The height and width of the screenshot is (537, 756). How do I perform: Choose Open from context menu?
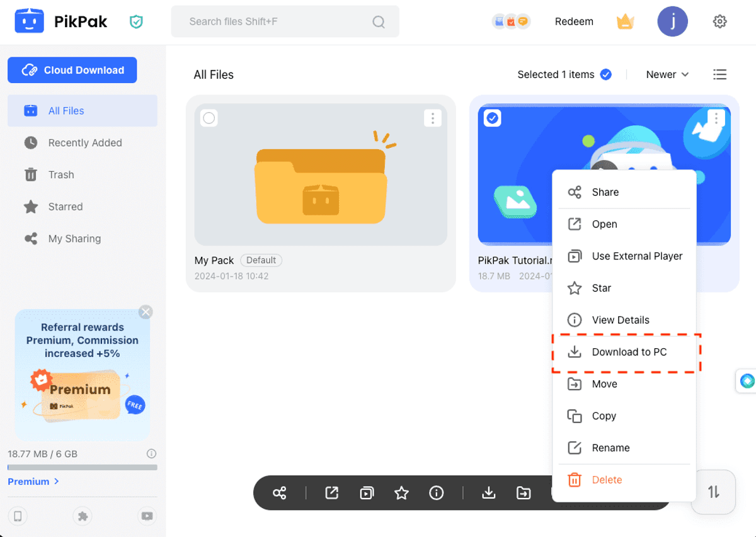click(x=624, y=224)
